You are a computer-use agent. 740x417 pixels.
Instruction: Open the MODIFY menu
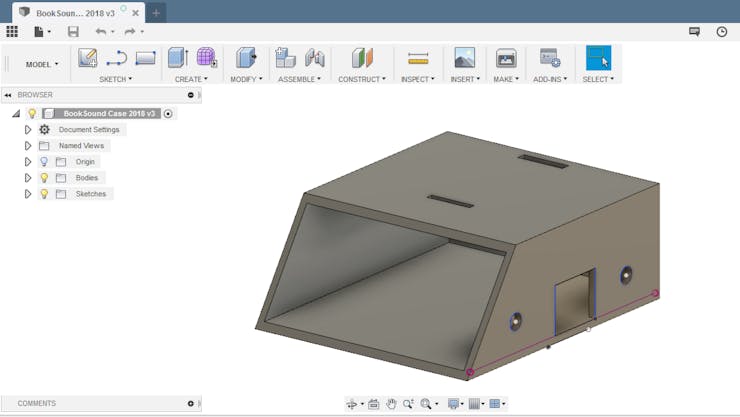click(x=246, y=79)
